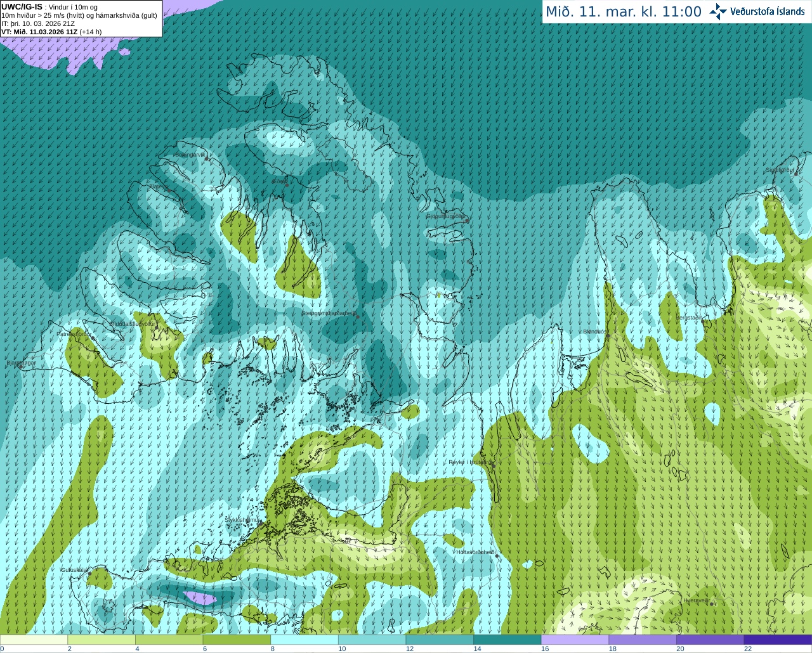Click the Bergstaðir station label
The image size is (812, 653).
688,317
